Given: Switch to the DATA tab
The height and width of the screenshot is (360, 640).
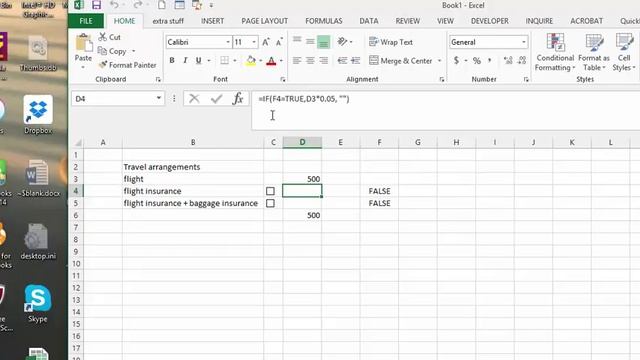Looking at the screenshot, I should (x=369, y=21).
